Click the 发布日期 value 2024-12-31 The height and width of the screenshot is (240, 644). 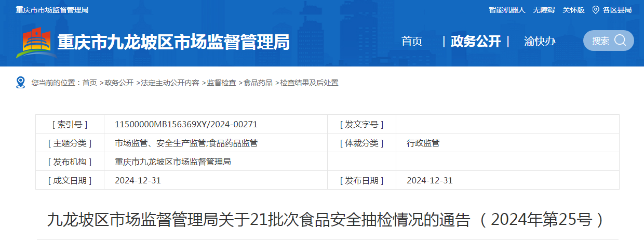[430, 180]
